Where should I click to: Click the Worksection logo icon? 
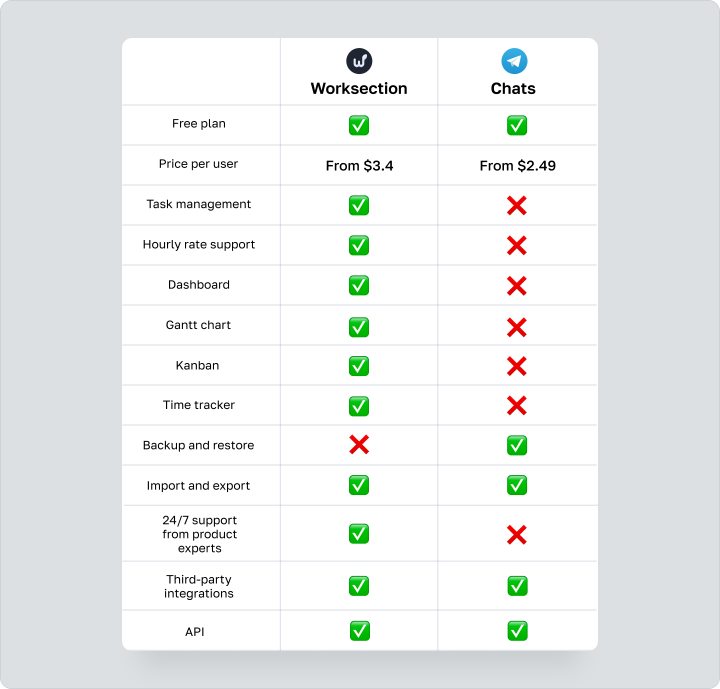[x=359, y=60]
